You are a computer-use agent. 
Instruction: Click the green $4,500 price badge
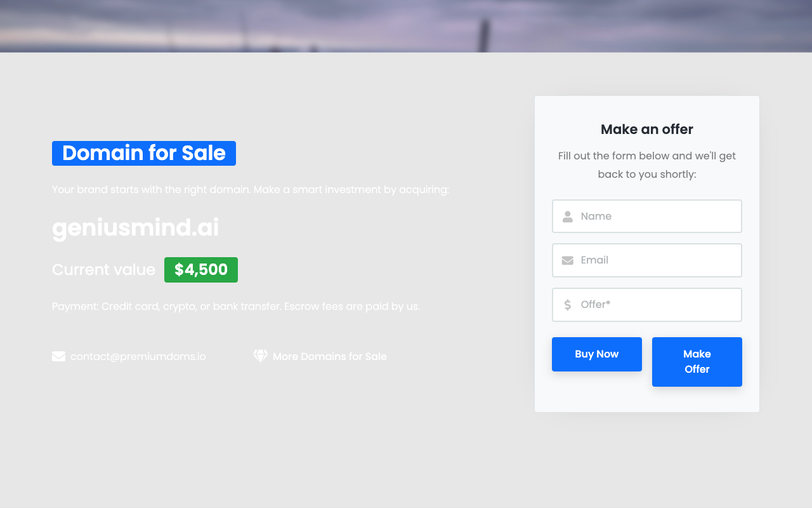(201, 270)
